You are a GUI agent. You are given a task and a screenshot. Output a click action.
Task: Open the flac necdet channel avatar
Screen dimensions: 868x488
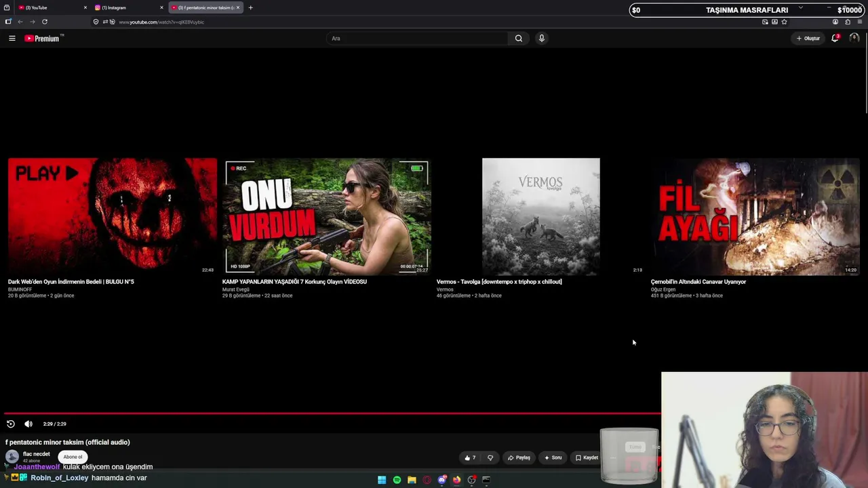[12, 457]
